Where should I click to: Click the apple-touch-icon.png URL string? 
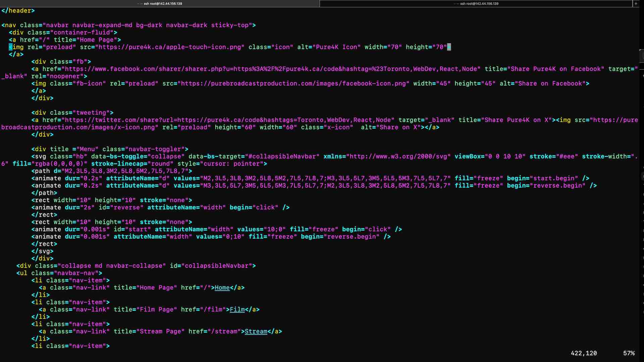(170, 47)
